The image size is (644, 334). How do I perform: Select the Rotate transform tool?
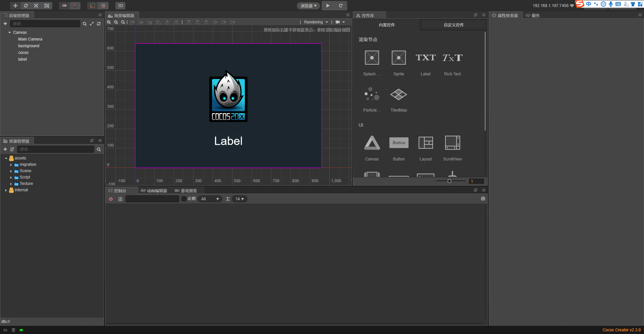pyautogui.click(x=26, y=6)
